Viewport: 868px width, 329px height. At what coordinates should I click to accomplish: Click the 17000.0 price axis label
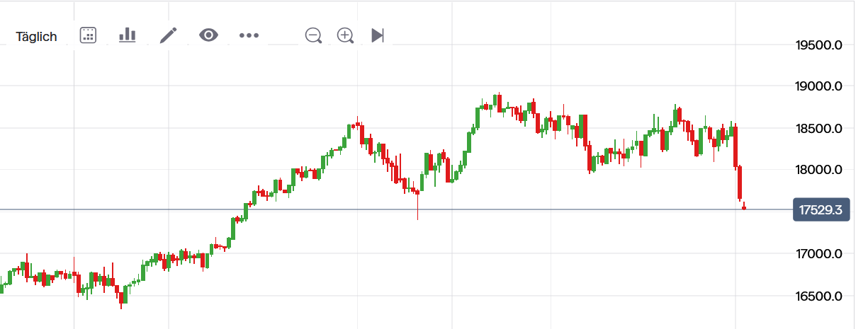tap(818, 253)
